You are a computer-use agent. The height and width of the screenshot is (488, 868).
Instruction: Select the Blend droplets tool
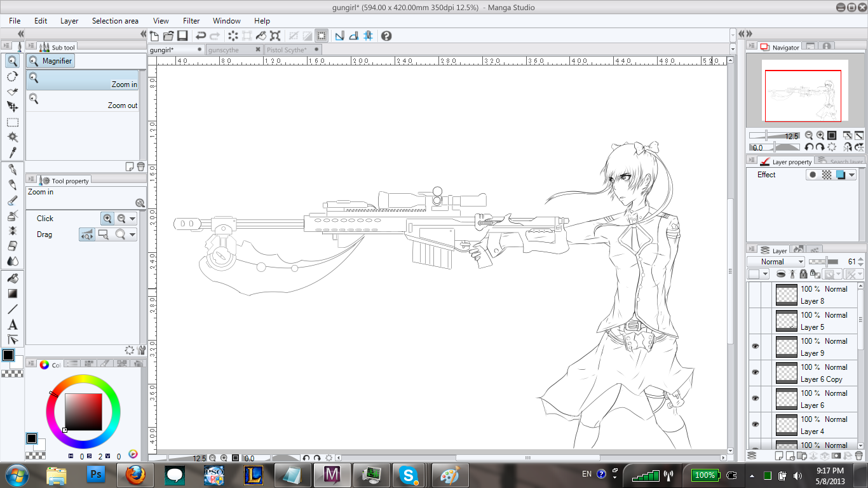pos(12,261)
